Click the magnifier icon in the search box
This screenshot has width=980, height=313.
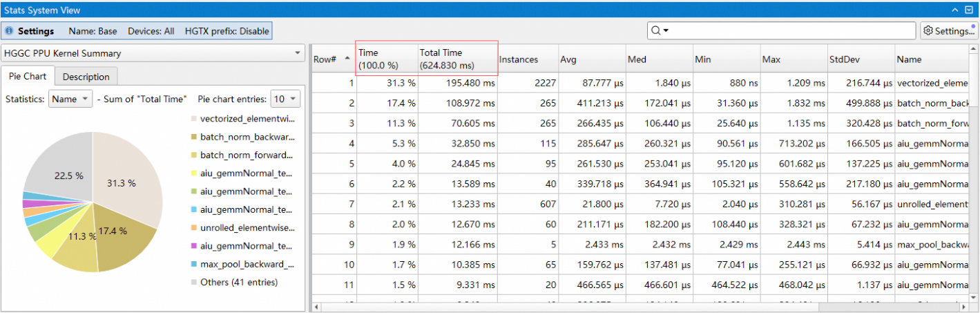point(655,31)
